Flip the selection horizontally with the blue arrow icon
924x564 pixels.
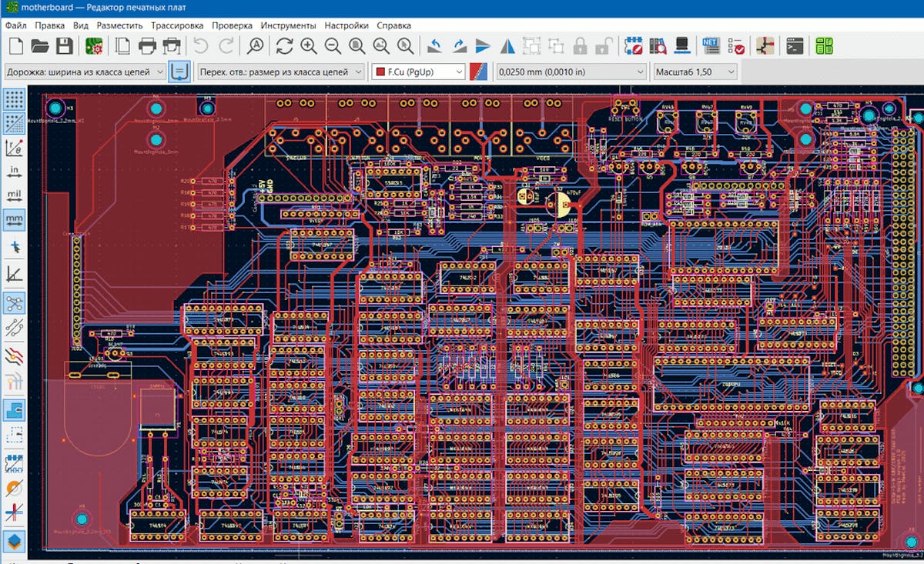point(483,45)
